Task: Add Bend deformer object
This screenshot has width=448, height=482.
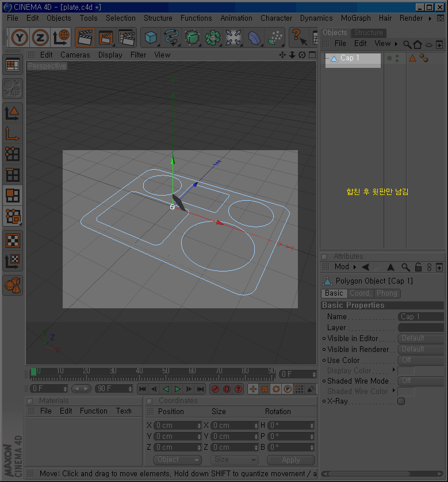Action: [254, 37]
